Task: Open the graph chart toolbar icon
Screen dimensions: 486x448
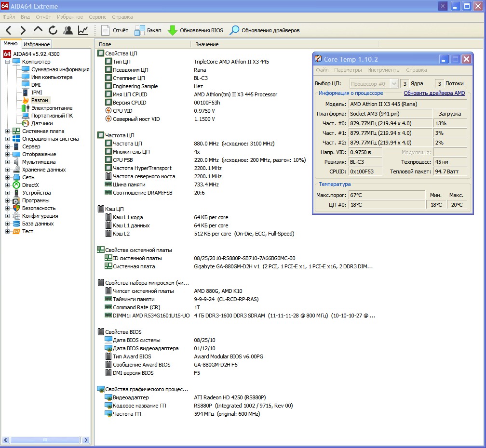Action: click(x=83, y=30)
